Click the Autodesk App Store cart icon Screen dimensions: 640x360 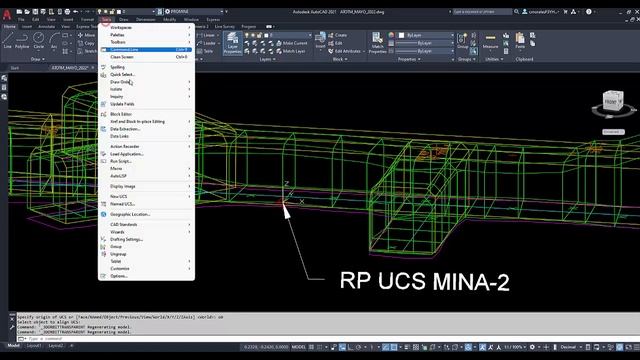point(566,12)
